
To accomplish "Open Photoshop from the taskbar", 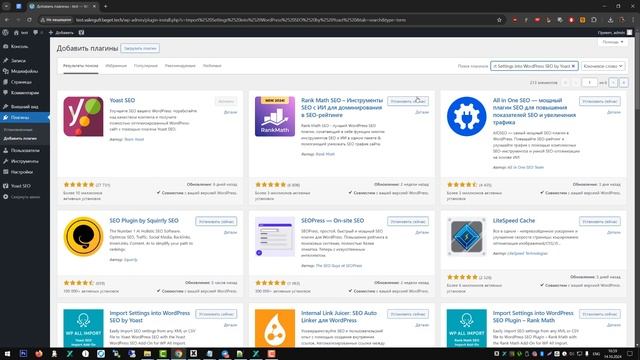I will pyautogui.click(x=23, y=353).
